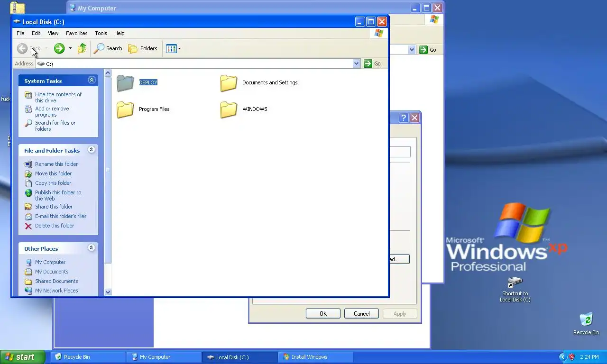Click Delete this folder link
The height and width of the screenshot is (364, 607).
55,226
